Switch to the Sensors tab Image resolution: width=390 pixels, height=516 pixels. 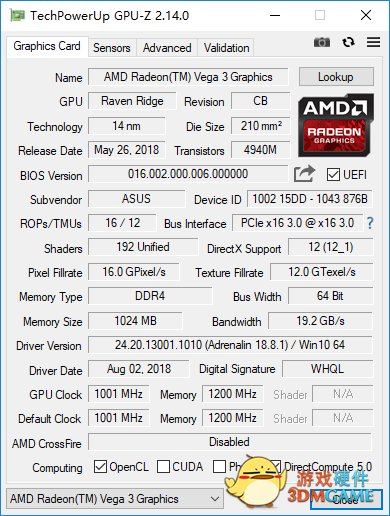click(x=112, y=48)
